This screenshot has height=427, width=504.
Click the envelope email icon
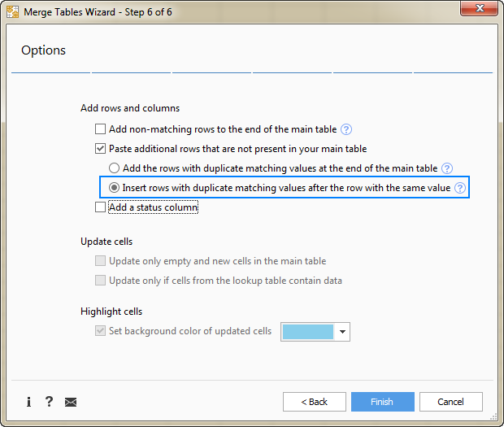71,402
